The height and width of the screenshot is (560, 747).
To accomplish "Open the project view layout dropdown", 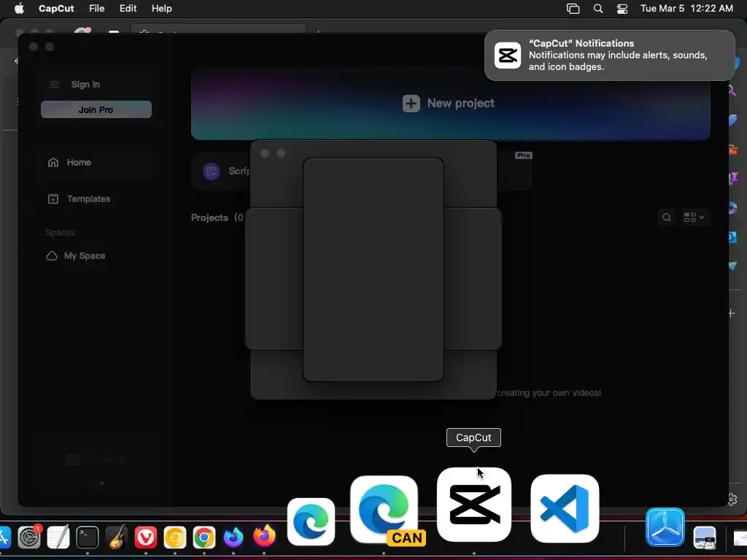I will click(694, 217).
